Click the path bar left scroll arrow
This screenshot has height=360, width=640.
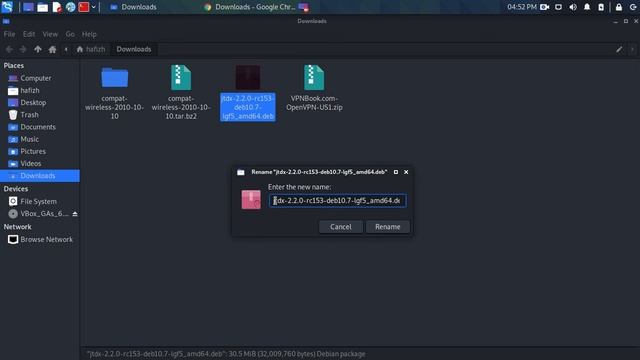click(66, 49)
